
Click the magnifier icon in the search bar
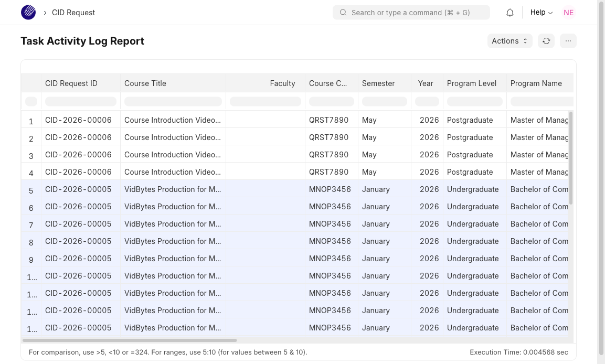343,12
